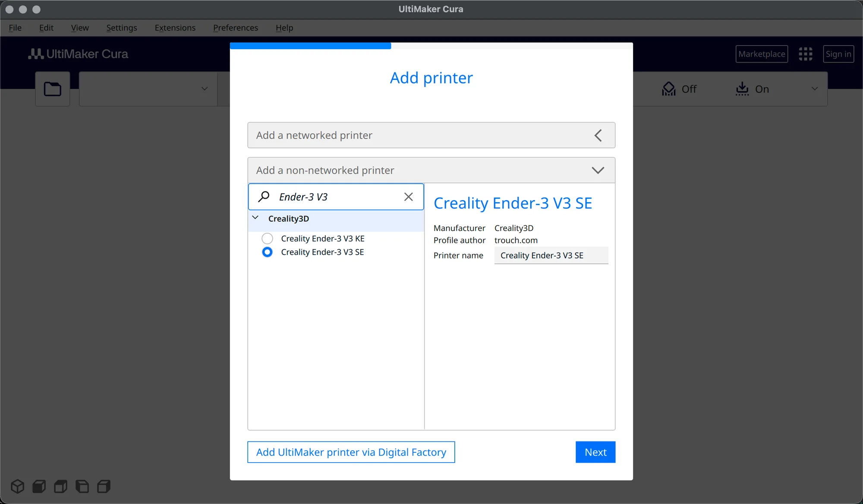Clear the printer search with the X icon
The height and width of the screenshot is (504, 863).
(408, 197)
